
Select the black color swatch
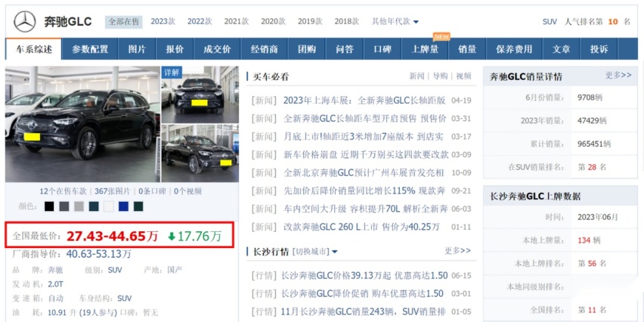coord(49,206)
